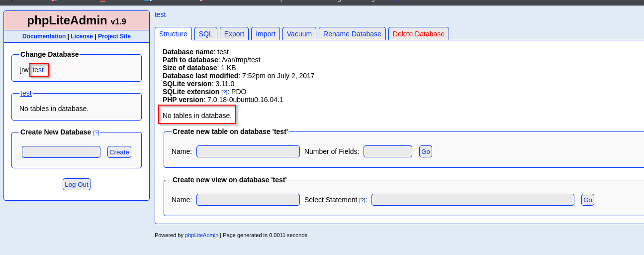Focus the Number of Fields input
This screenshot has width=644, height=255.
click(x=387, y=151)
